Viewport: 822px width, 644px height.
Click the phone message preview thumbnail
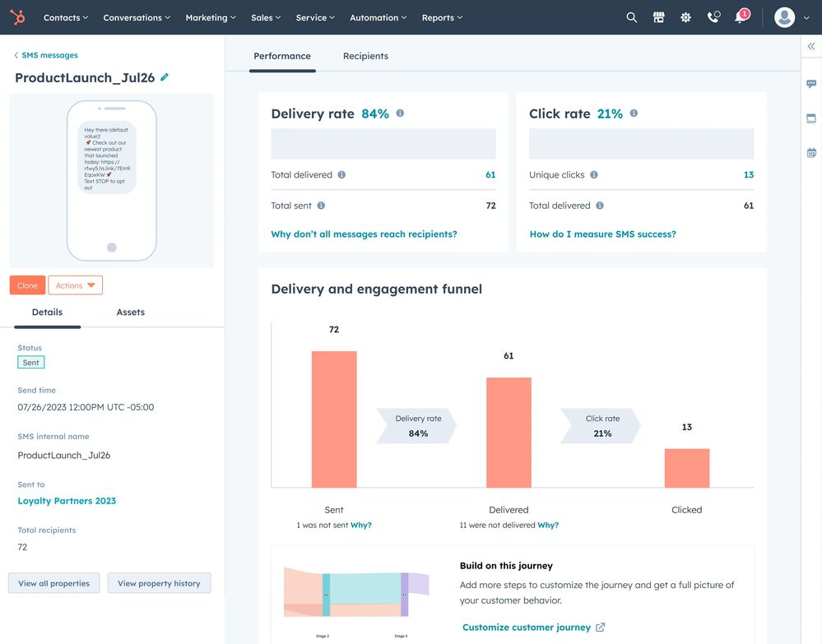[x=112, y=180]
